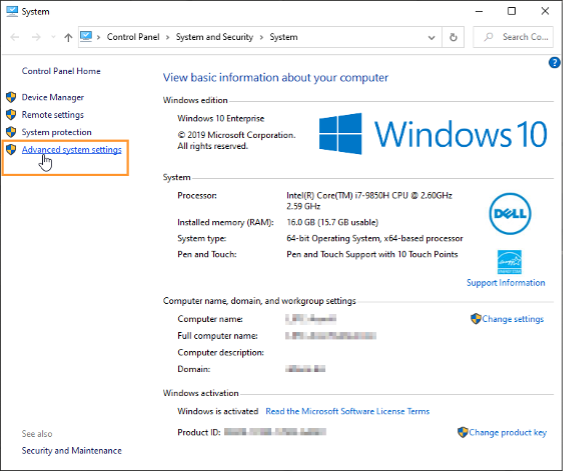Click the 64-bit Operating System value
The width and height of the screenshot is (564, 472).
(374, 239)
